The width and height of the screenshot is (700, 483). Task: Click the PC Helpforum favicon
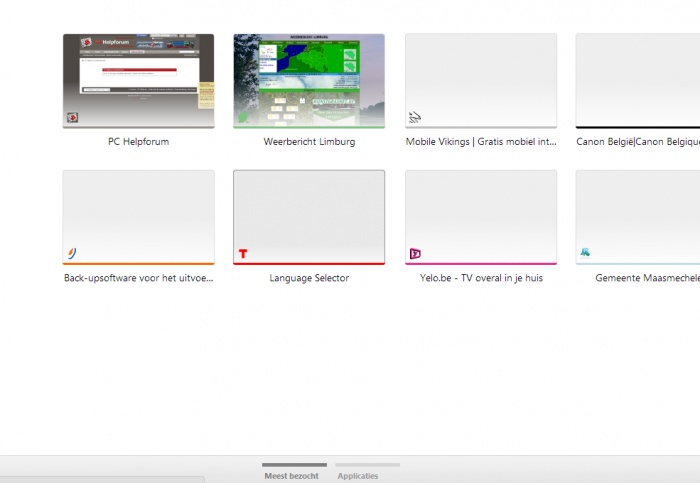[72, 117]
